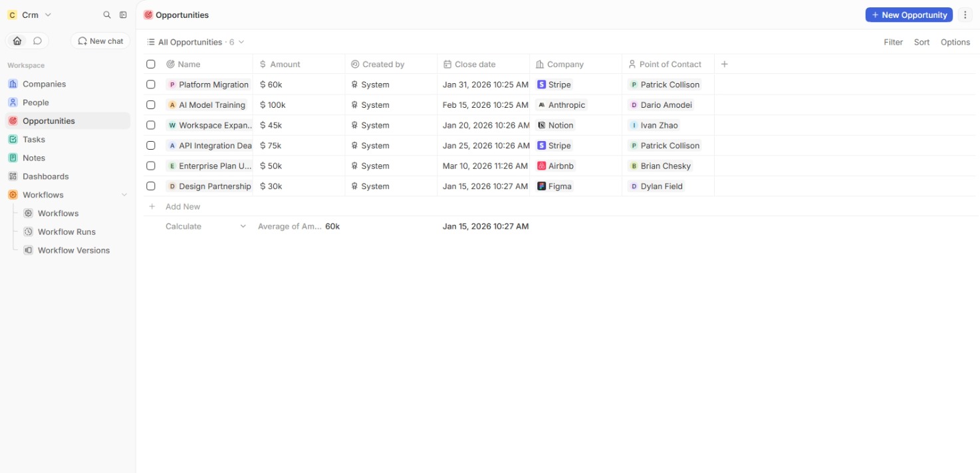Check the API Integration Deal row checkbox
This screenshot has width=980, height=473.
pyautogui.click(x=151, y=145)
